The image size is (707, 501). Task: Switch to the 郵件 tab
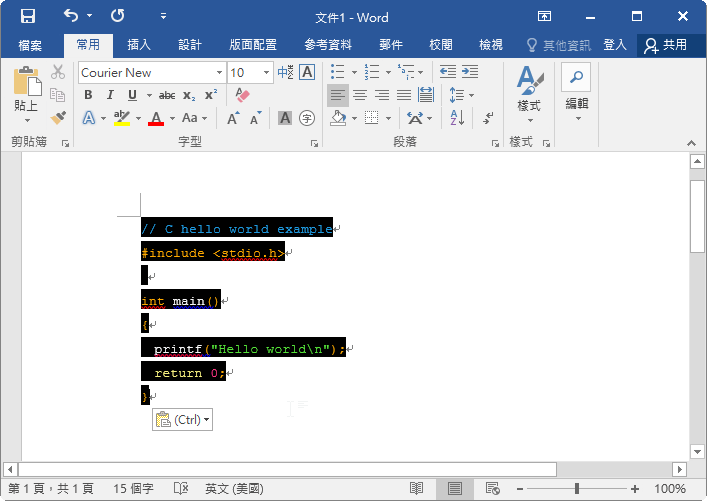click(x=390, y=45)
